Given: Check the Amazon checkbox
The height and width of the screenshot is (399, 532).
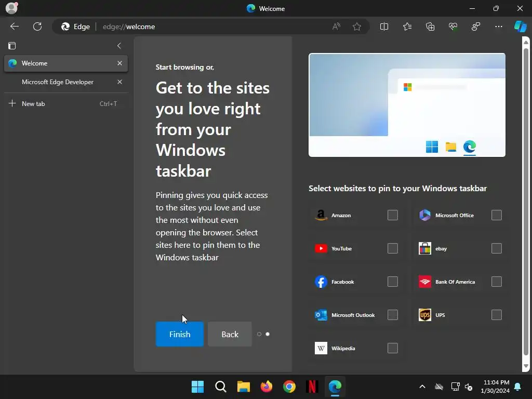Looking at the screenshot, I should (393, 215).
